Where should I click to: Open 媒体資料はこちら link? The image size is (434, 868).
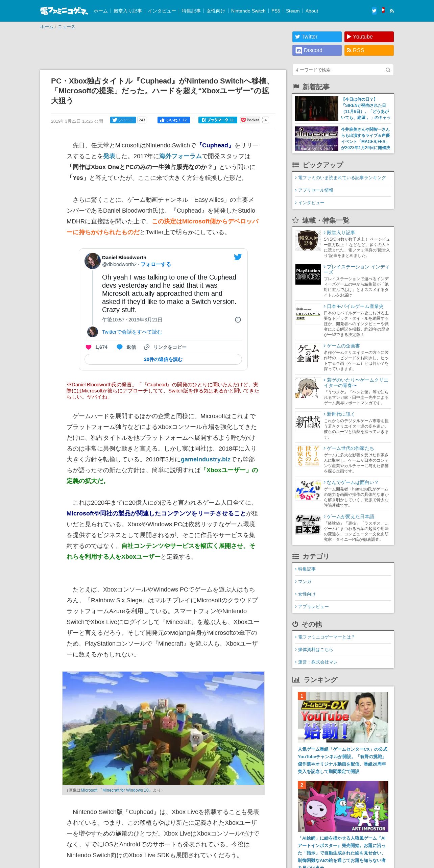click(x=315, y=650)
